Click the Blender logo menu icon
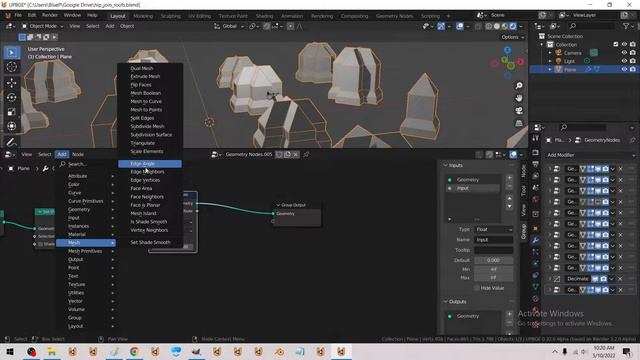 (8, 16)
